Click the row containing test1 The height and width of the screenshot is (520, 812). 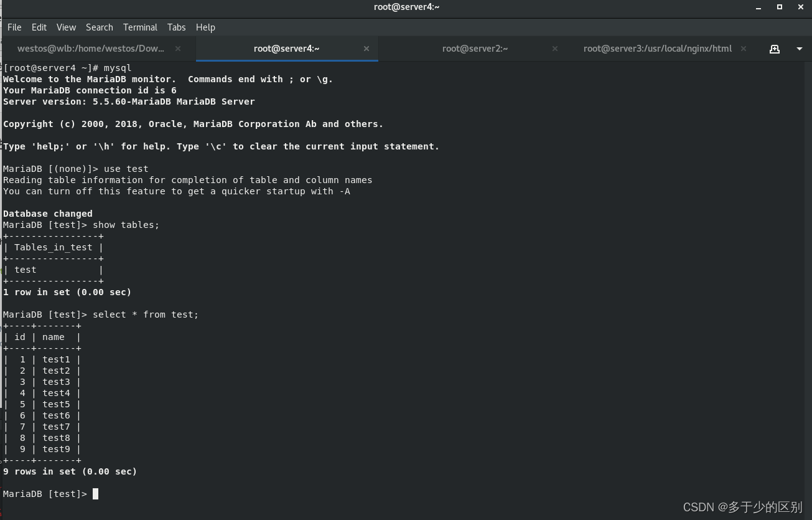click(42, 359)
